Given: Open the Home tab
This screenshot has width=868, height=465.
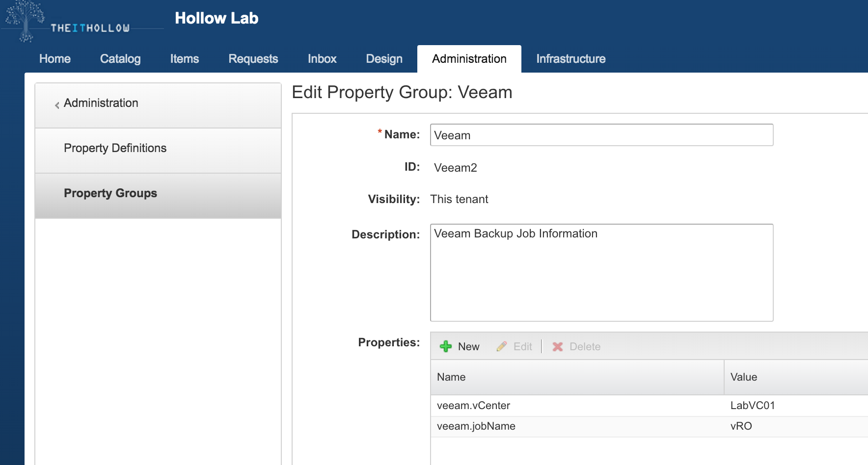Looking at the screenshot, I should tap(55, 59).
